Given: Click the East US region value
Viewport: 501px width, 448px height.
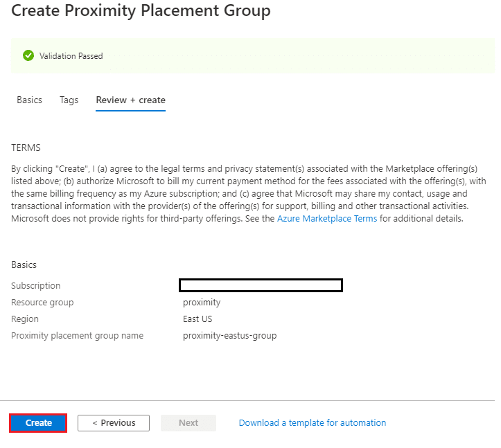Looking at the screenshot, I should (x=197, y=319).
